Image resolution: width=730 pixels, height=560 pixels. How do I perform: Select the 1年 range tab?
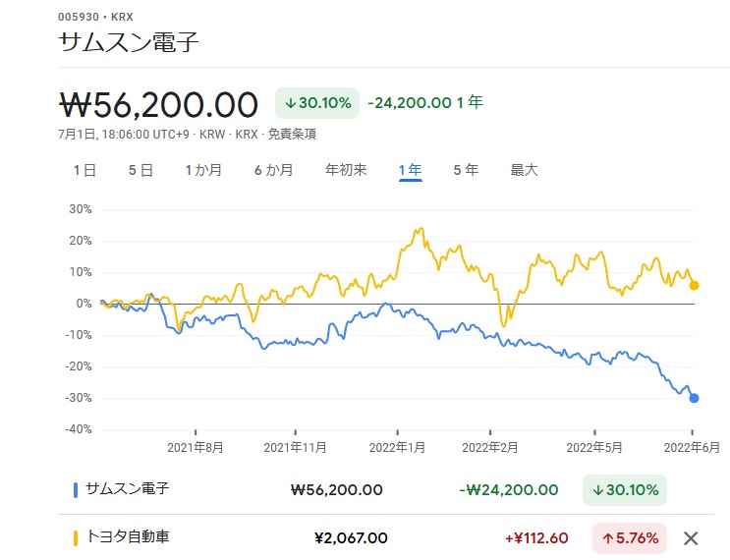click(x=410, y=170)
